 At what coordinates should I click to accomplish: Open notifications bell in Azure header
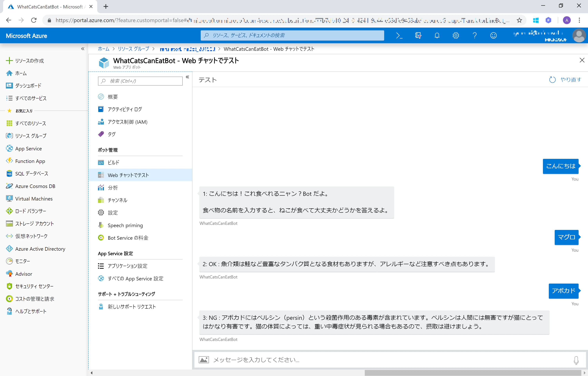pos(437,36)
